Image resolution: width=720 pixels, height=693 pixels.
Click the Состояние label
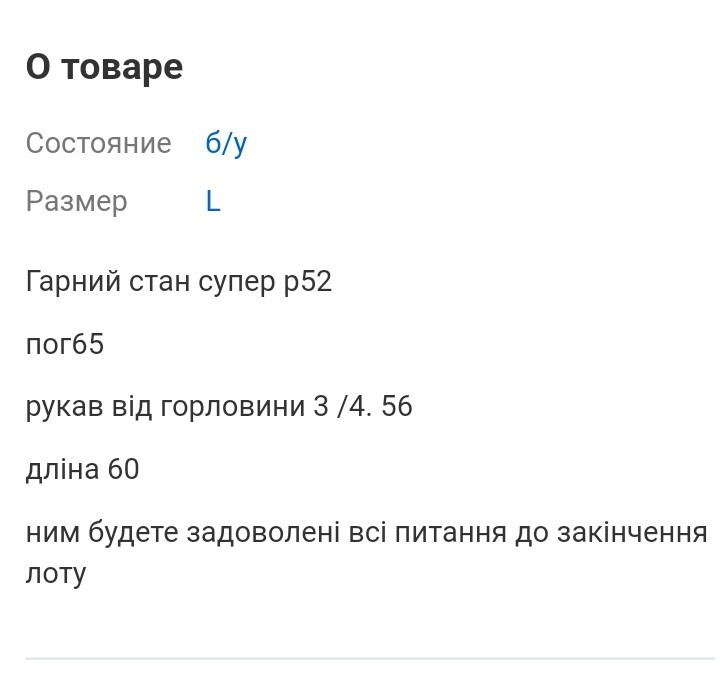point(98,144)
